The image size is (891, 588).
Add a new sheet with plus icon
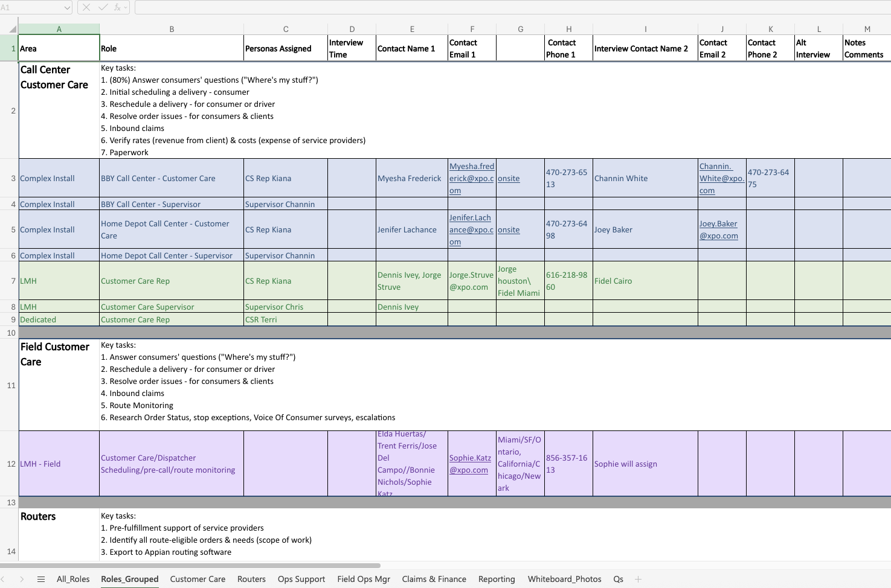point(638,579)
